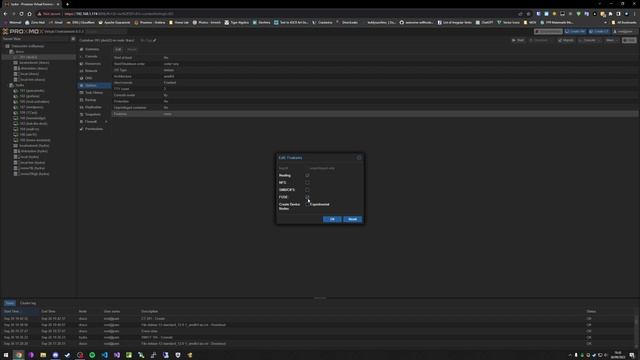Click the Start container toolbar button

click(518, 40)
